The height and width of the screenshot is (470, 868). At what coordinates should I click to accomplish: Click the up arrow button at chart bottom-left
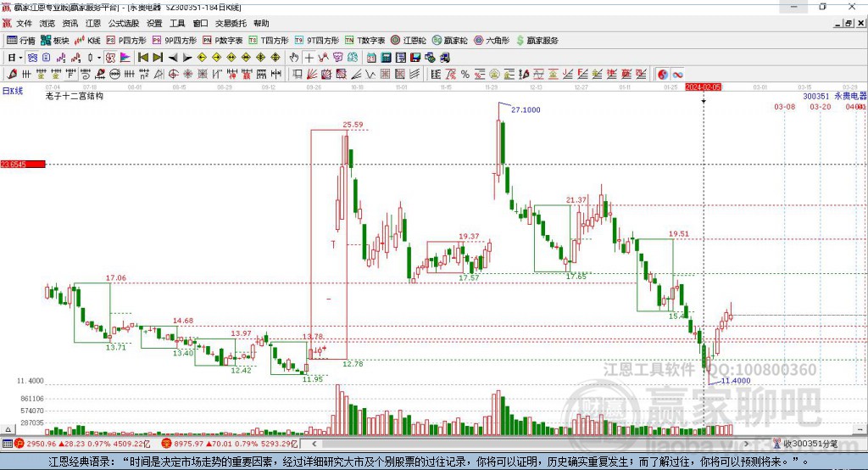8,429
